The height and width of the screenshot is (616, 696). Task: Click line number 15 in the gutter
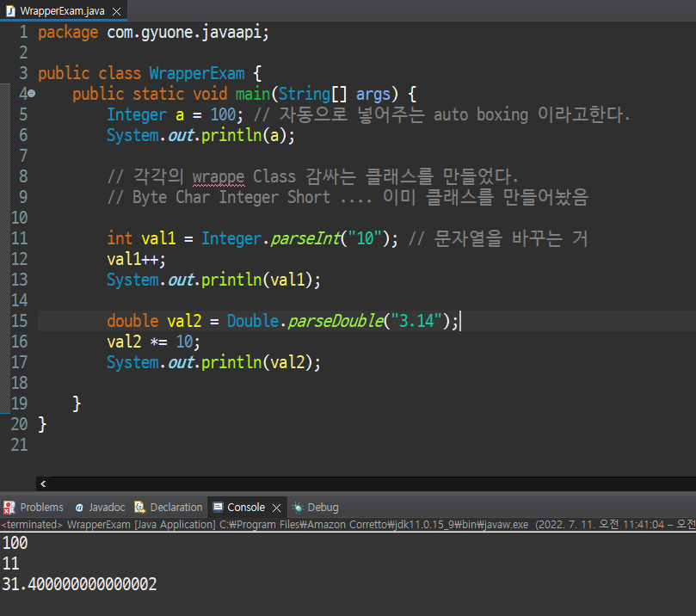tap(19, 321)
